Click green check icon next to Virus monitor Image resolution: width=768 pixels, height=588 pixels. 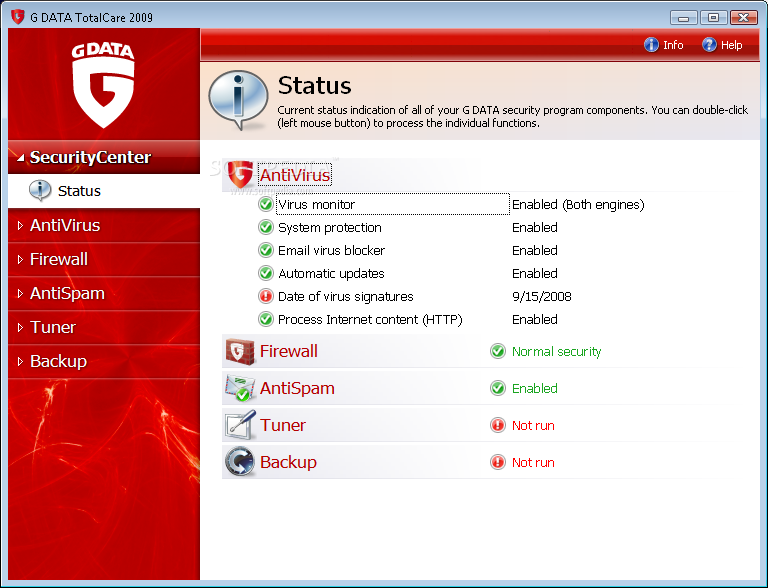[265, 204]
